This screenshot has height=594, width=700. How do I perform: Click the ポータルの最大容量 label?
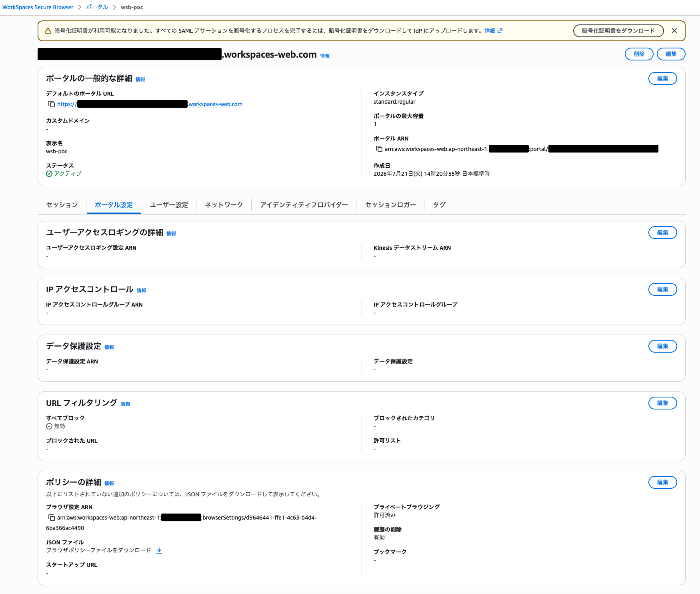398,116
